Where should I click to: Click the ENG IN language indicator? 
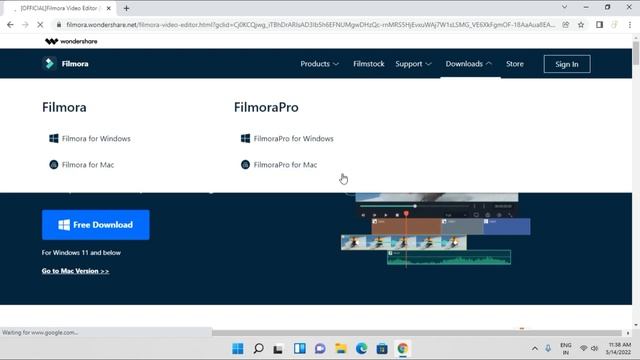(566, 348)
